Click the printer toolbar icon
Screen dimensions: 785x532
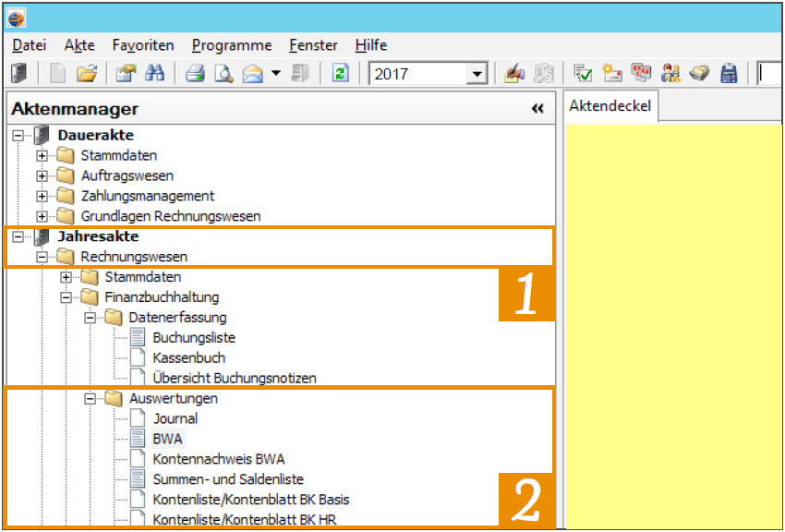195,74
